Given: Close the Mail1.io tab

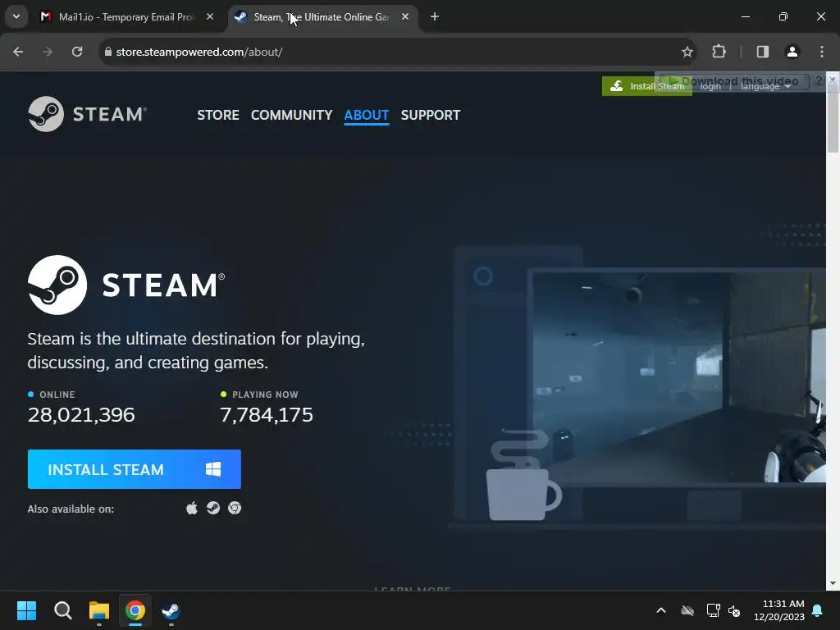Looking at the screenshot, I should tap(210, 17).
